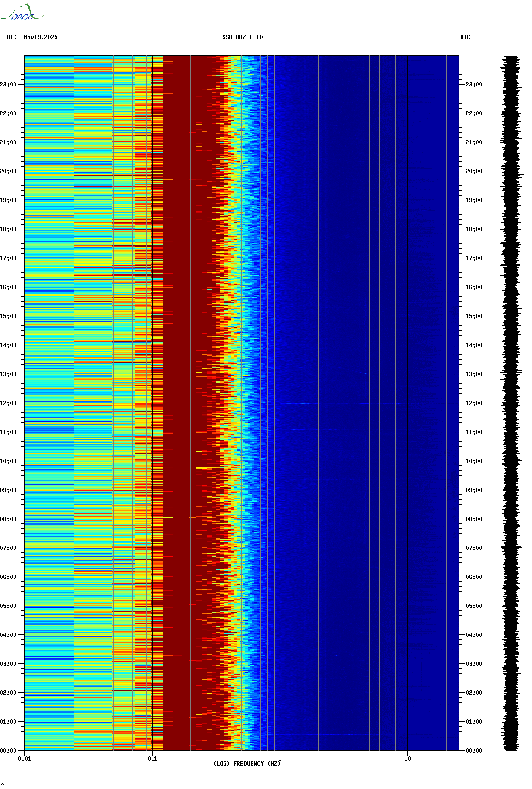The image size is (532, 789).
Task: Click the left 07:00 time label
Action: click(x=8, y=548)
